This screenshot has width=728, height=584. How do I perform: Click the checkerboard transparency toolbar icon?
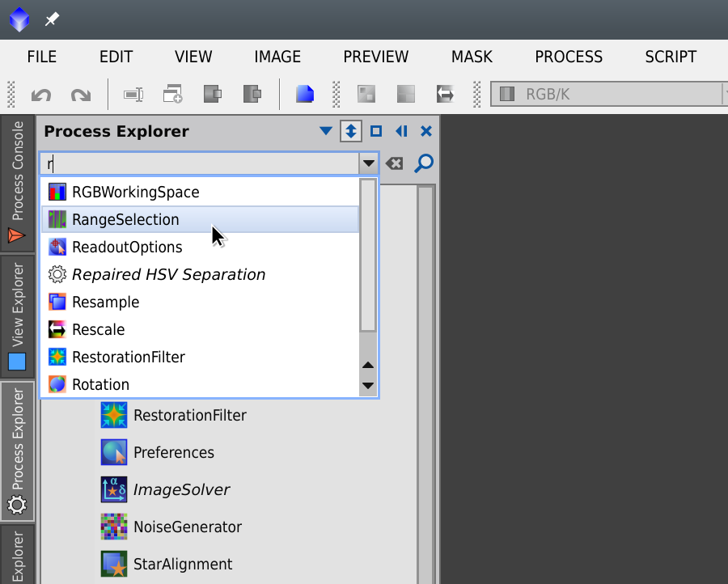tap(366, 95)
